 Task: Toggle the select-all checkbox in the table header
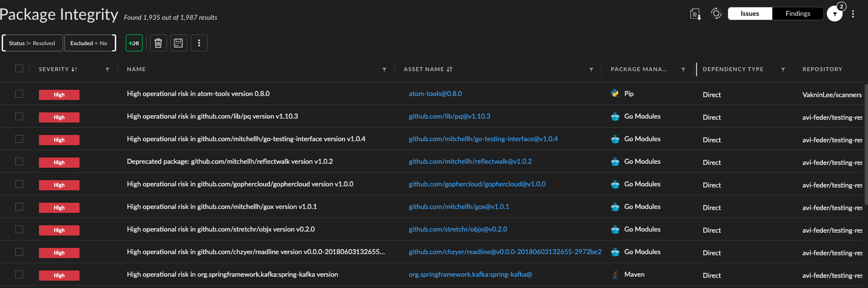coord(19,68)
